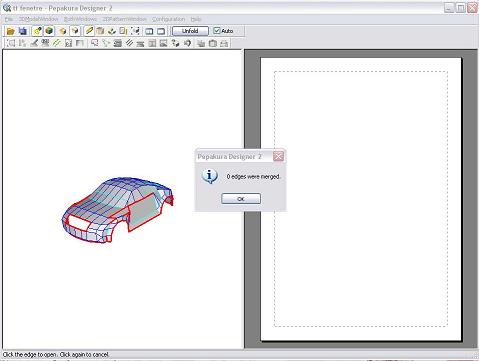Screen dimensions: 479x361
Task: Select the yellow pencil edge tool icon
Action: pyautogui.click(x=89, y=31)
